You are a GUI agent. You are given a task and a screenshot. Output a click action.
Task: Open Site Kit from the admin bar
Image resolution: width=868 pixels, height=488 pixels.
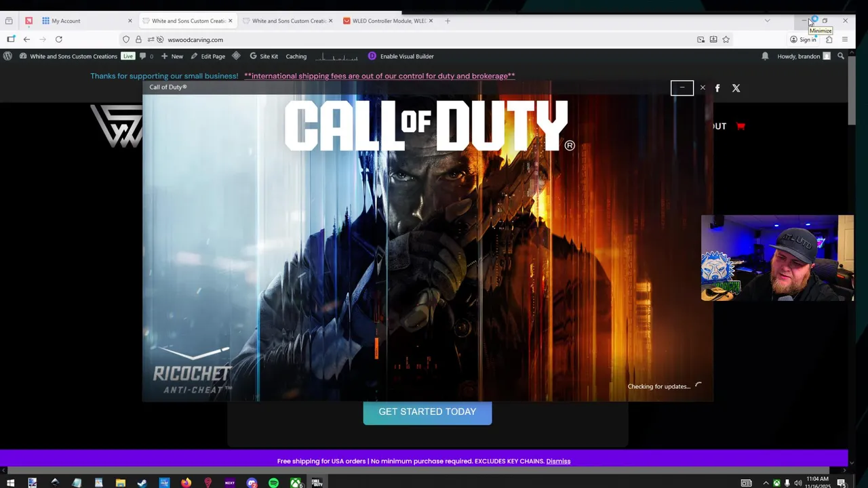[264, 56]
